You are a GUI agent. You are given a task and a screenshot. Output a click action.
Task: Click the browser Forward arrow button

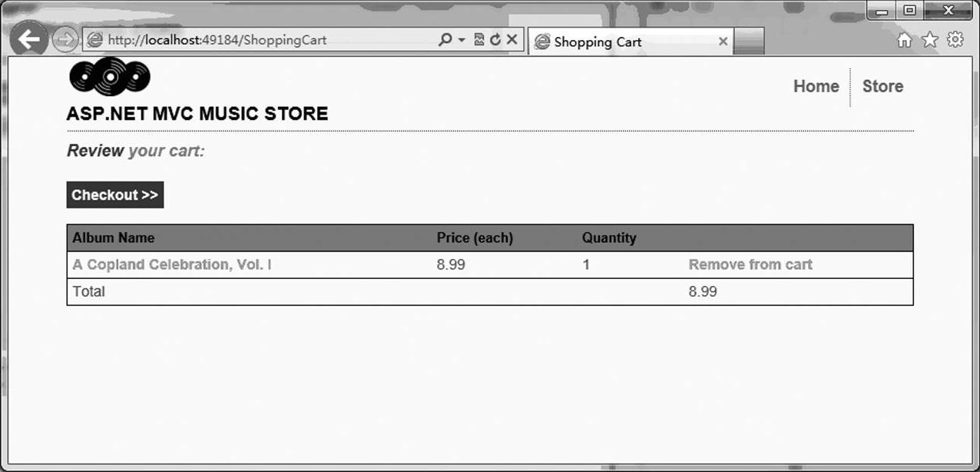coord(65,40)
